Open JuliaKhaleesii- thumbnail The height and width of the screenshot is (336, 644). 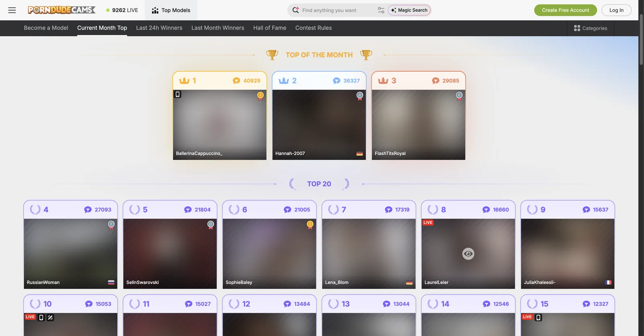click(x=568, y=254)
